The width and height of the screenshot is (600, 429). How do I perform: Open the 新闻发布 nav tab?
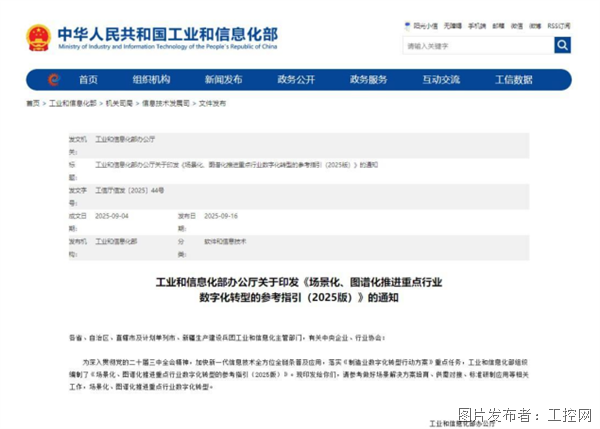(x=223, y=80)
